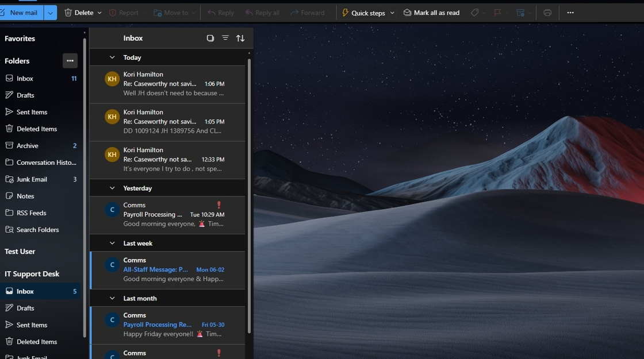Open IT Support Desk Sent Items folder

tap(41, 325)
